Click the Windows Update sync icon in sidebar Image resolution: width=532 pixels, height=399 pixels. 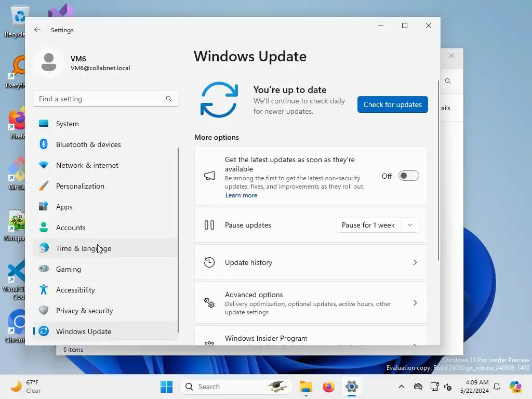click(44, 331)
